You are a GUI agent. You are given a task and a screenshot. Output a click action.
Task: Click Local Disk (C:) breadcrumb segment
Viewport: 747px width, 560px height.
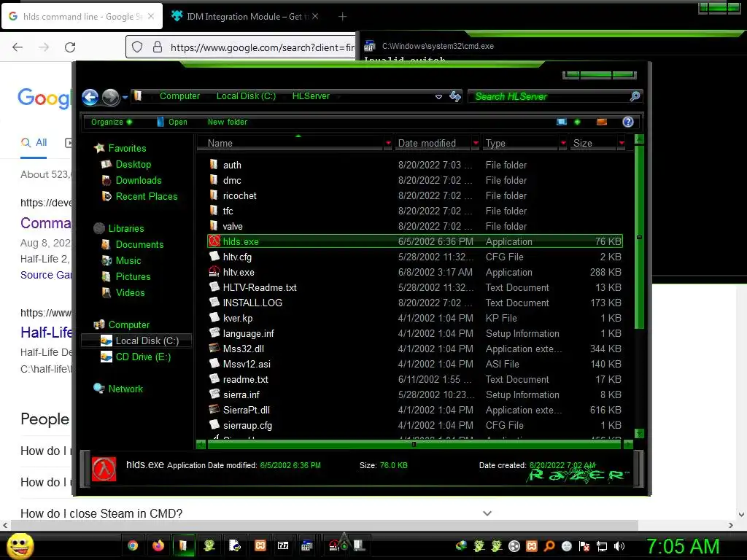tap(246, 96)
